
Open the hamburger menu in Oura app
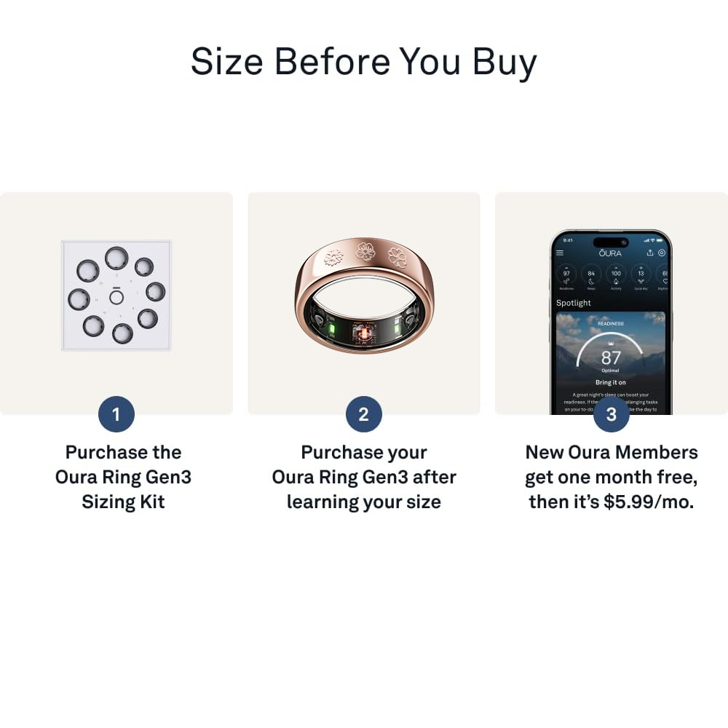tap(560, 253)
